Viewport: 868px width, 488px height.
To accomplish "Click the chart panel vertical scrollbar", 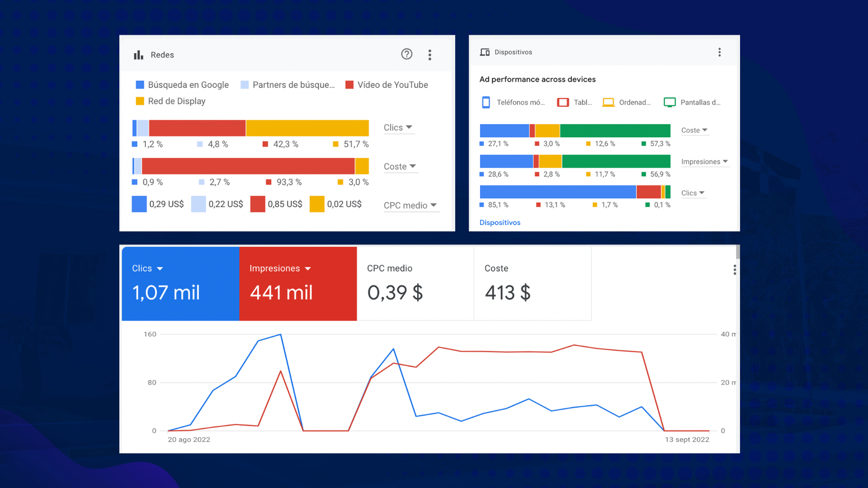I will pos(738,252).
